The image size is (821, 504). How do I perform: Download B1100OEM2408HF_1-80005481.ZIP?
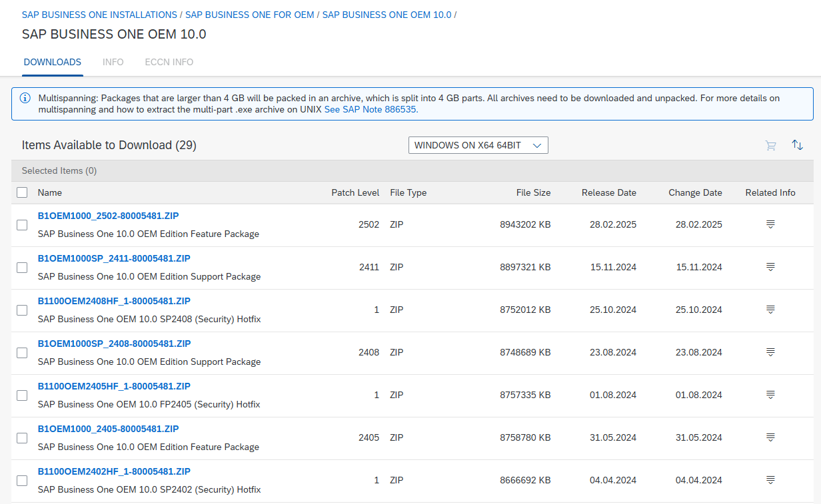click(x=115, y=301)
